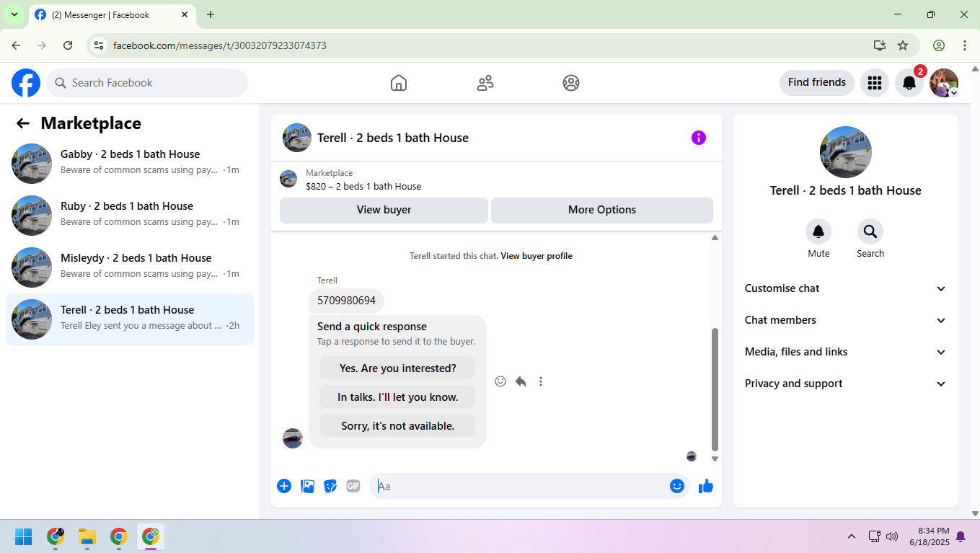
Task: Send a thumbs-up like
Action: click(706, 486)
